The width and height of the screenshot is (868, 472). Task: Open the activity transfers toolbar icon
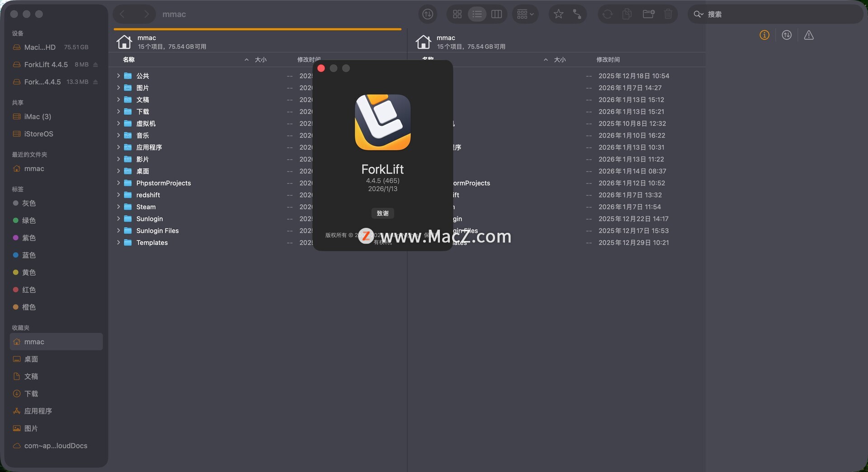pos(427,14)
